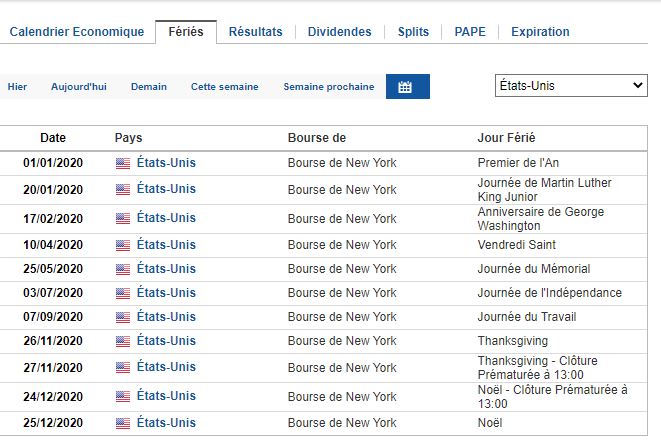Click the US flag in Thanksgiving row
Screen dimensions: 661x442
[x=123, y=342]
